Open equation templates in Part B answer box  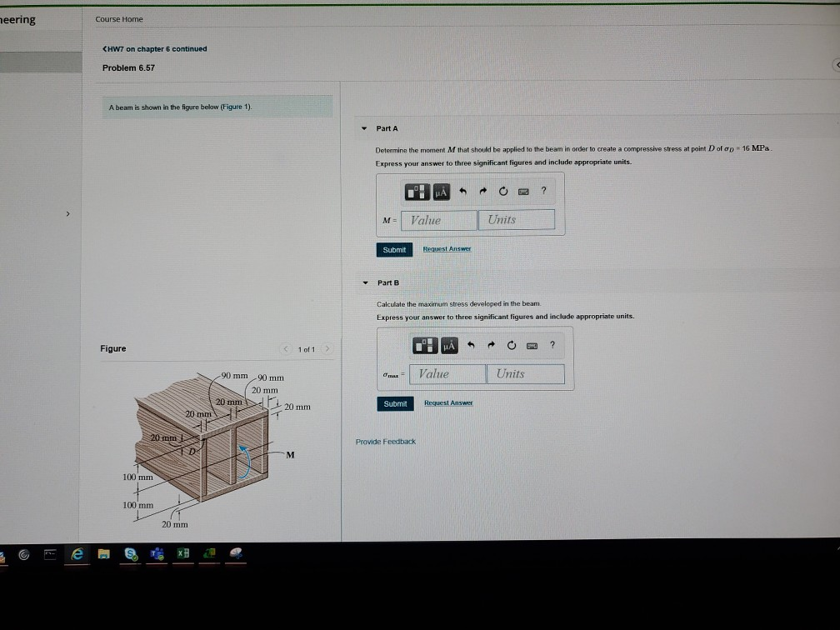(425, 345)
